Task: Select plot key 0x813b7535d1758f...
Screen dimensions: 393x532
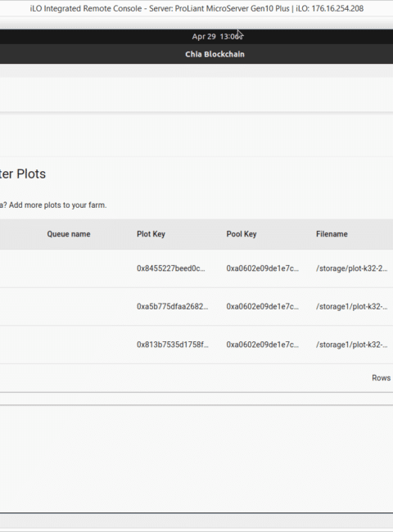Action: (173, 345)
